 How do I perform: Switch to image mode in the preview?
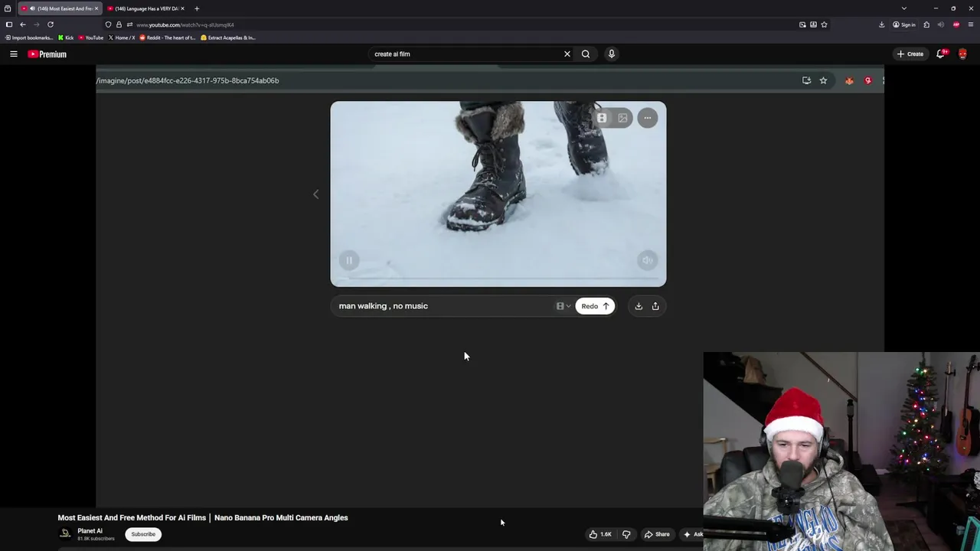[622, 118]
